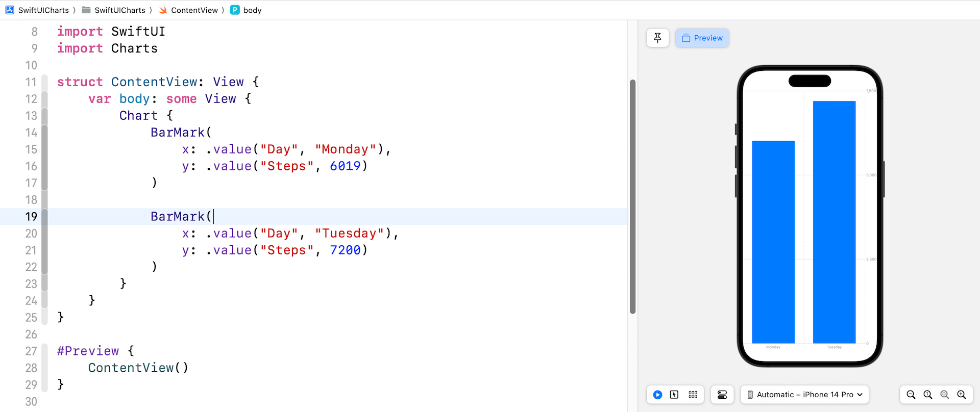Image resolution: width=980 pixels, height=412 pixels.
Task: Zoom preview canvas to 100%
Action: (x=928, y=395)
